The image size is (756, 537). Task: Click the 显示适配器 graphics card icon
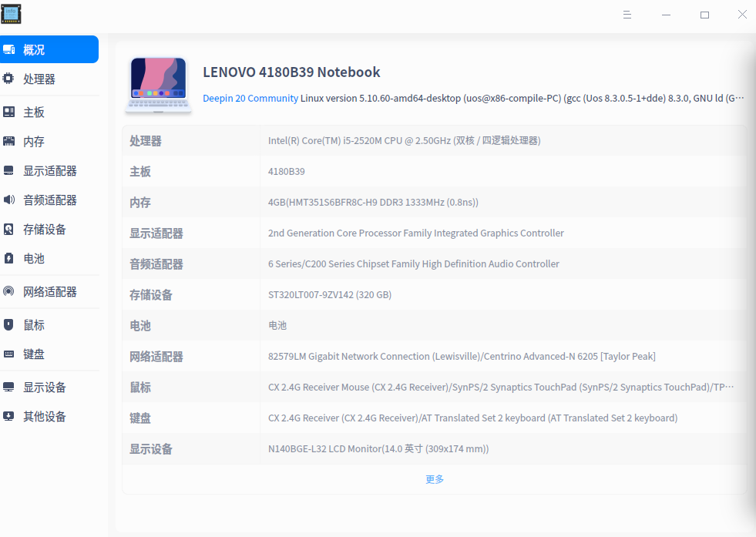pyautogui.click(x=8, y=170)
